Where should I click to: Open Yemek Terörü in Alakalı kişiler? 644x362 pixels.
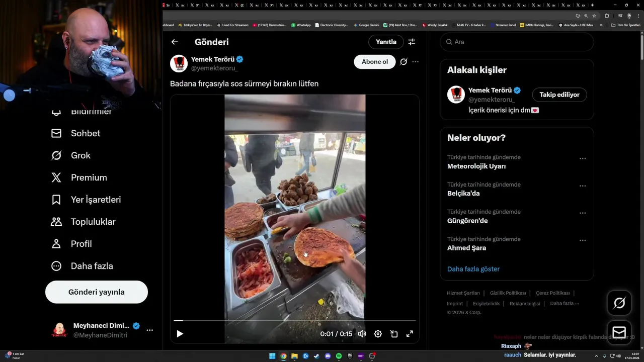click(x=490, y=90)
